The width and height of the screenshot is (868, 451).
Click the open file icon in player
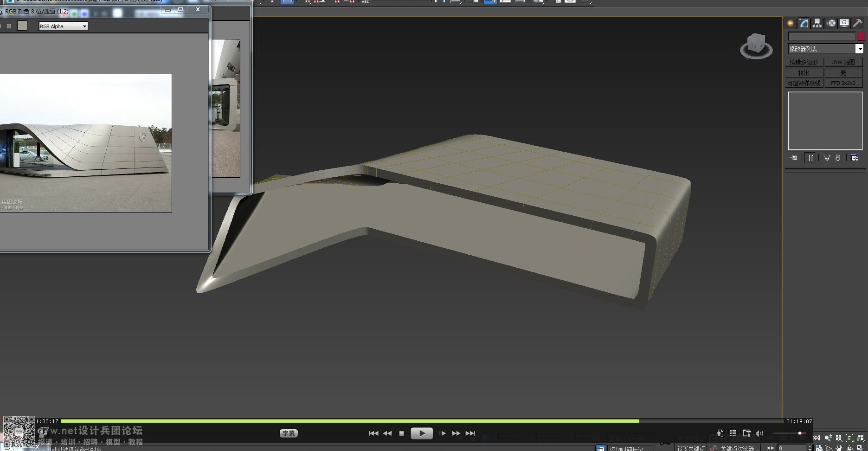click(x=720, y=433)
